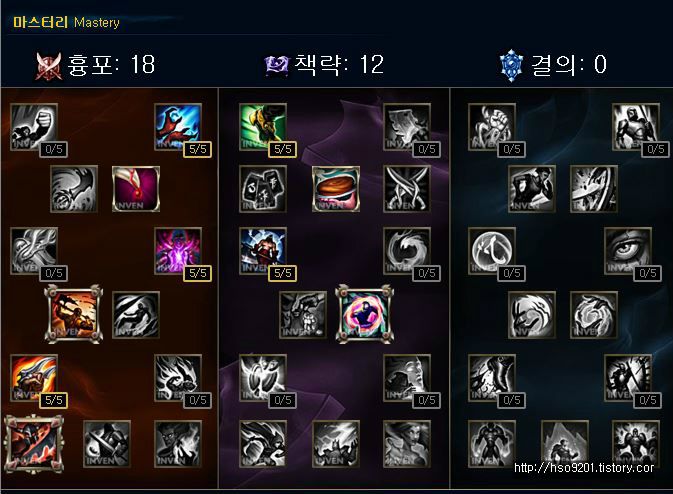Select the framed Warlord's Bloodlust keystone
This screenshot has height=494, width=673.
pyautogui.click(x=34, y=443)
